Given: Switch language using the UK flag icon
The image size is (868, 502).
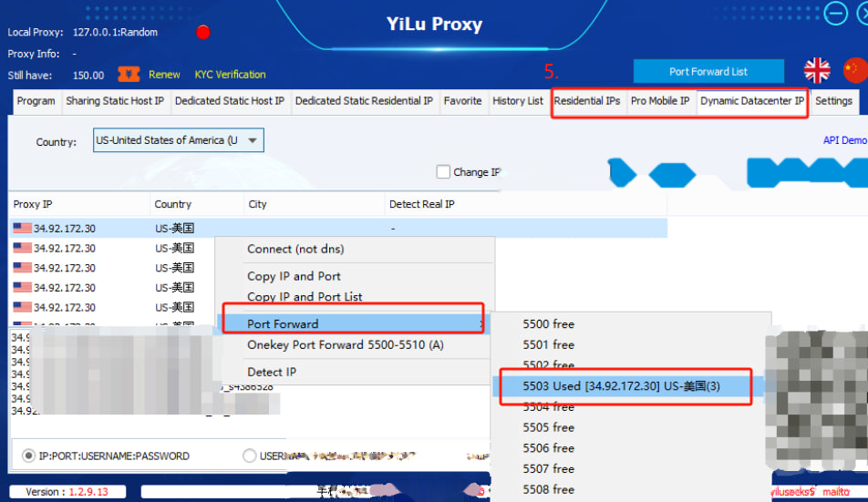Looking at the screenshot, I should tap(817, 71).
